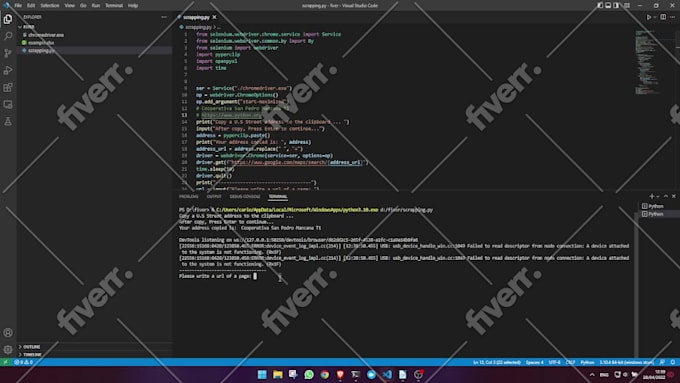The image size is (680, 383).
Task: Open Explorer panel more actions ellipsis
Action: tap(164, 17)
